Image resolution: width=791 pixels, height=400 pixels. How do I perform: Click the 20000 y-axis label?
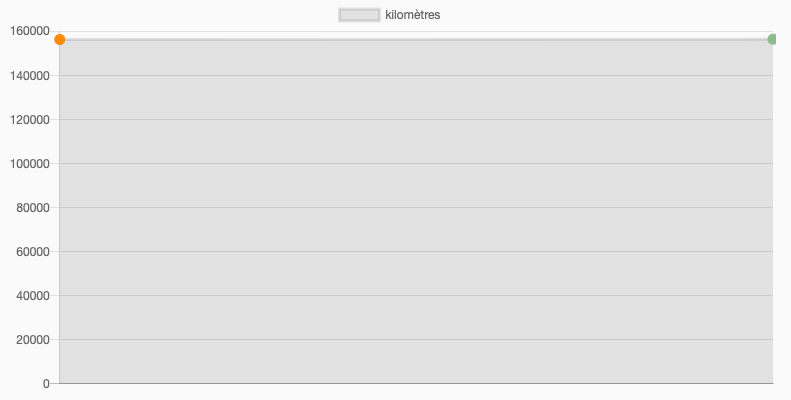click(33, 339)
